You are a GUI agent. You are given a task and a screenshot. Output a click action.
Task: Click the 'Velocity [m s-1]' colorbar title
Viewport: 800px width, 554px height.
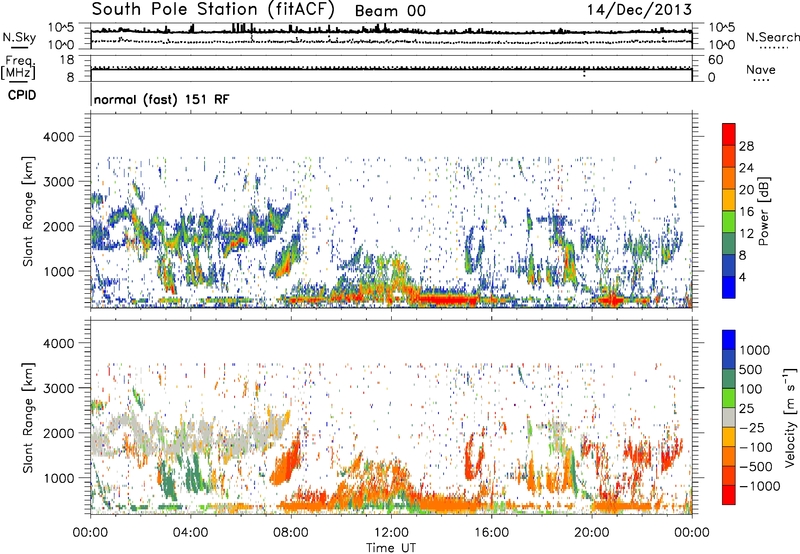(x=790, y=417)
